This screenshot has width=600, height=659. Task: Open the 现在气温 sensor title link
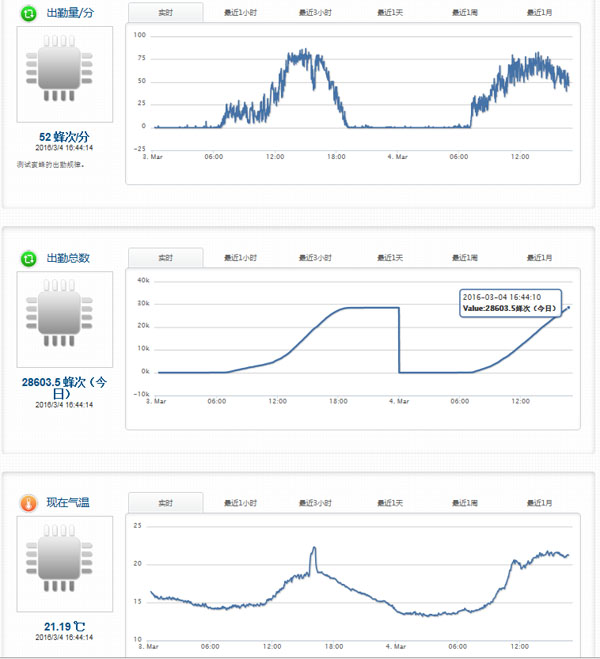68,503
